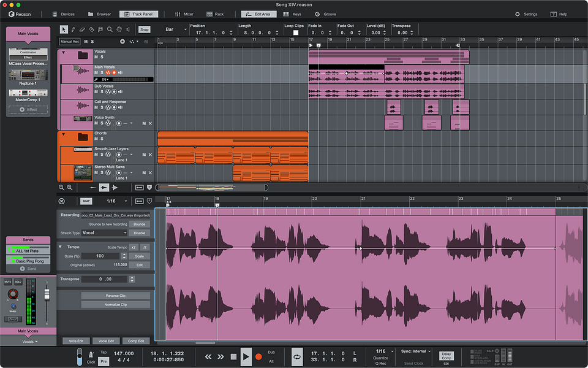Select the Eraser tool
The image size is (588, 368).
tap(82, 30)
